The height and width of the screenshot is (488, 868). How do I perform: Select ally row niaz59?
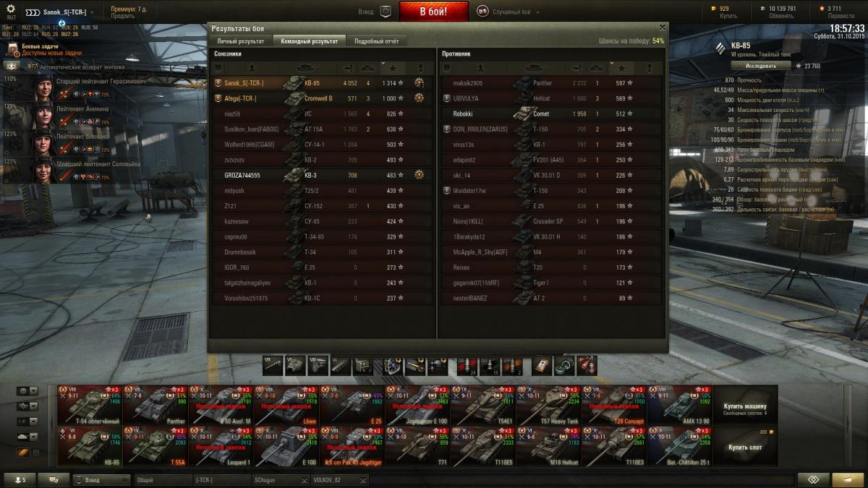pyautogui.click(x=323, y=114)
